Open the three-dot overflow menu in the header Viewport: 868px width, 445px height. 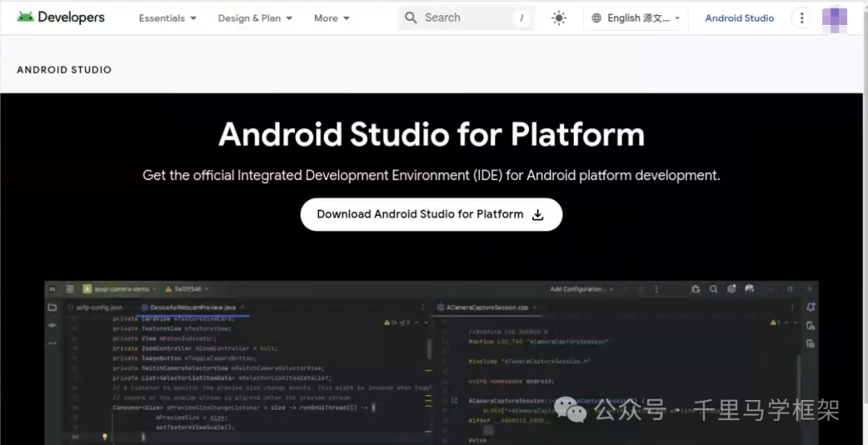[x=801, y=18]
